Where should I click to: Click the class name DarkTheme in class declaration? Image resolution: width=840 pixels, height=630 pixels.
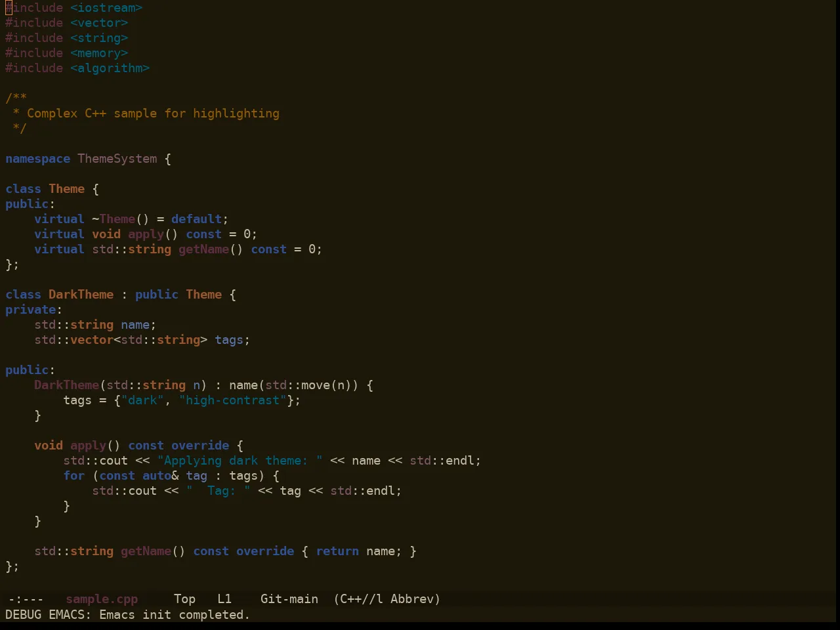coord(81,295)
